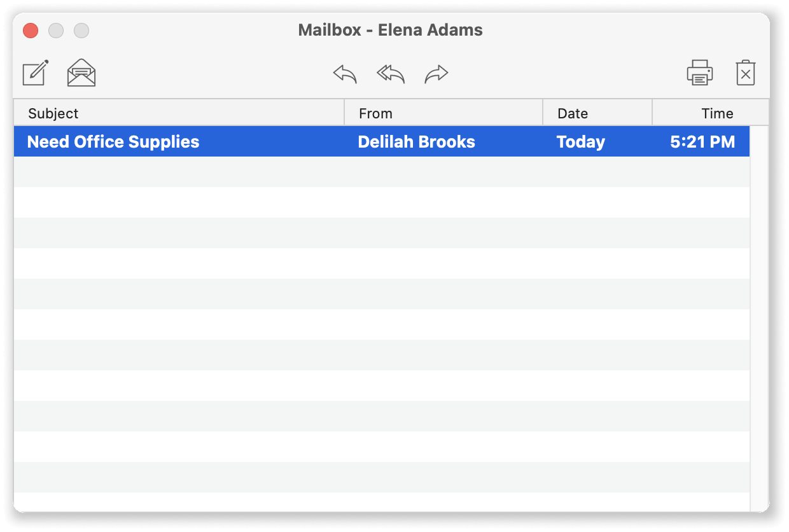Minimize the Mailbox window
The image size is (789, 532).
tap(56, 30)
